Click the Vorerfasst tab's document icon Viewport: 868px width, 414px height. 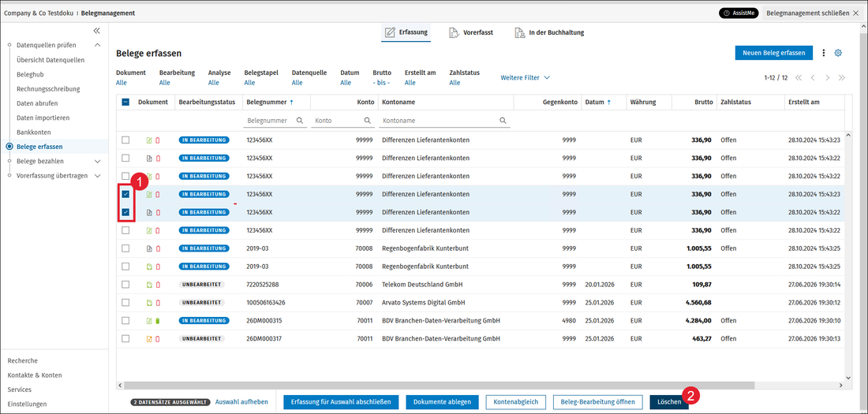pyautogui.click(x=454, y=32)
